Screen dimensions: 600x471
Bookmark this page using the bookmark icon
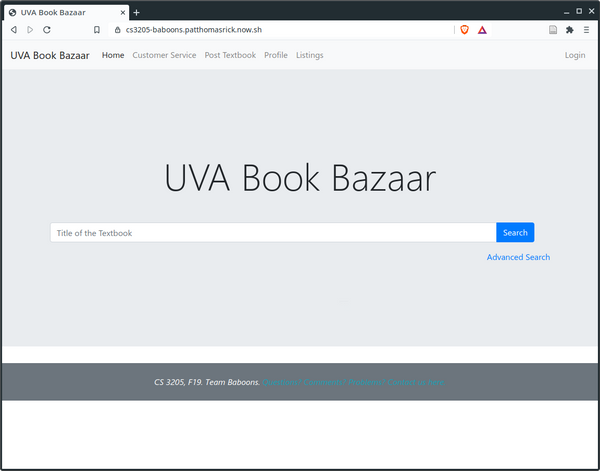tap(97, 30)
